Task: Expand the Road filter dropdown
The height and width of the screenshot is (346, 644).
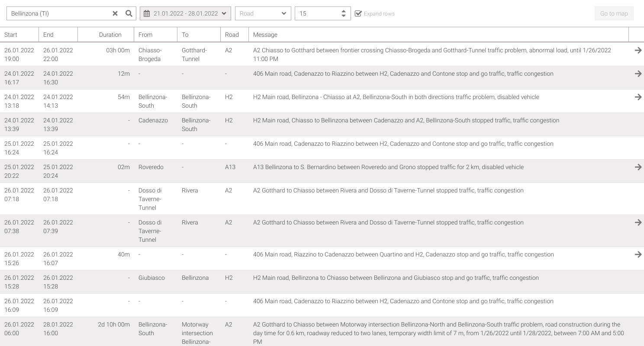Action: 263,13
